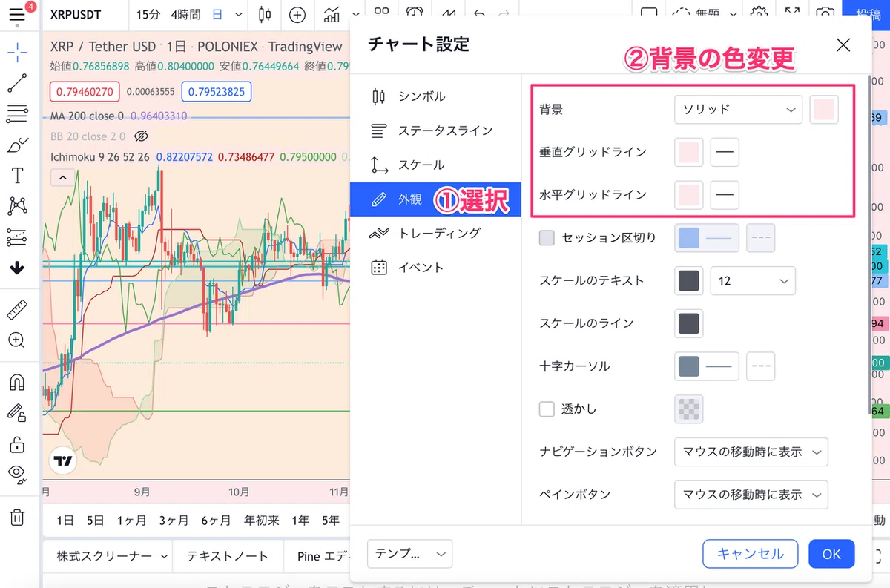Open scale text size 12 dropdown
The width and height of the screenshot is (890, 588).
click(753, 281)
